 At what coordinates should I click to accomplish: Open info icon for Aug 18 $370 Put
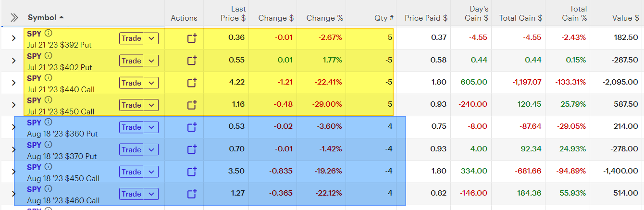[48, 145]
